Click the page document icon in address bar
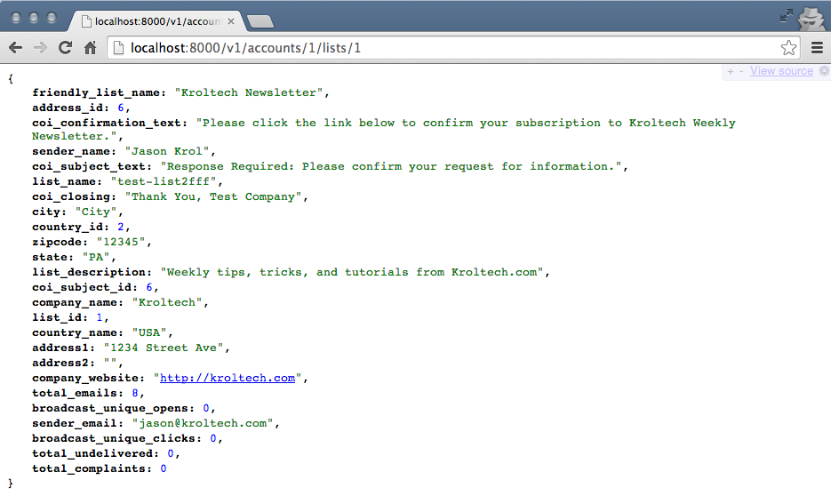831x504 pixels. click(119, 48)
